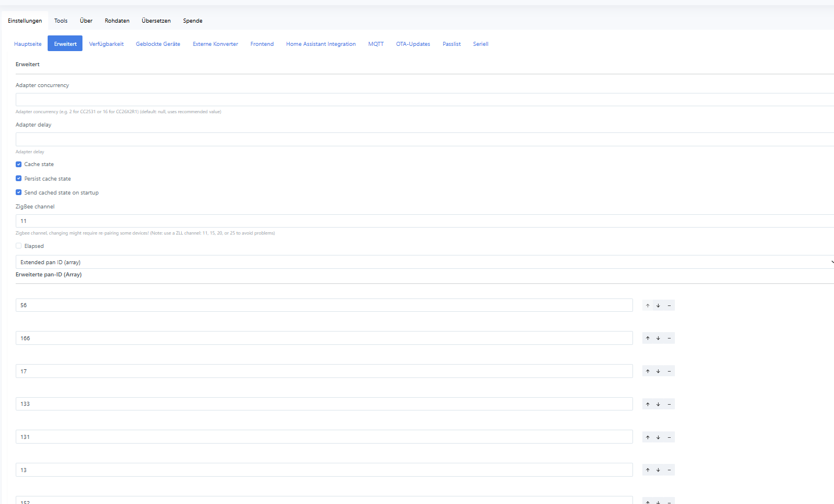The height and width of the screenshot is (504, 834).
Task: Disable the Cache state checkbox
Action: (19, 164)
